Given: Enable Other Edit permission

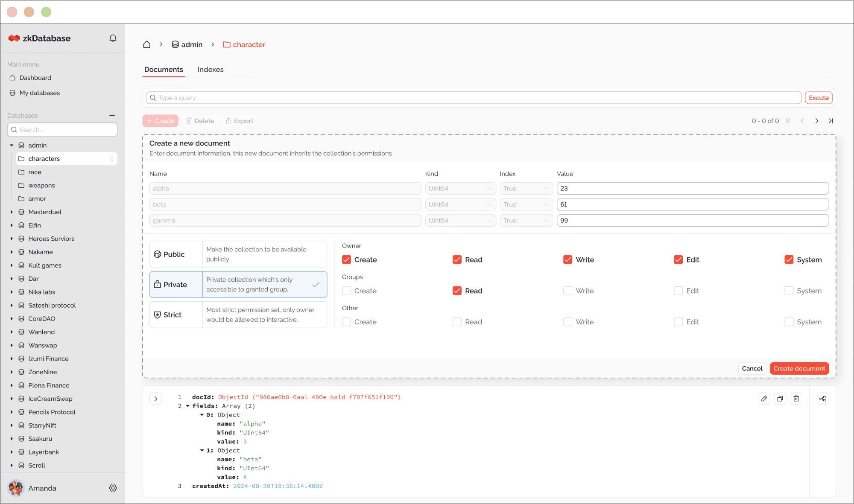Looking at the screenshot, I should pos(678,322).
